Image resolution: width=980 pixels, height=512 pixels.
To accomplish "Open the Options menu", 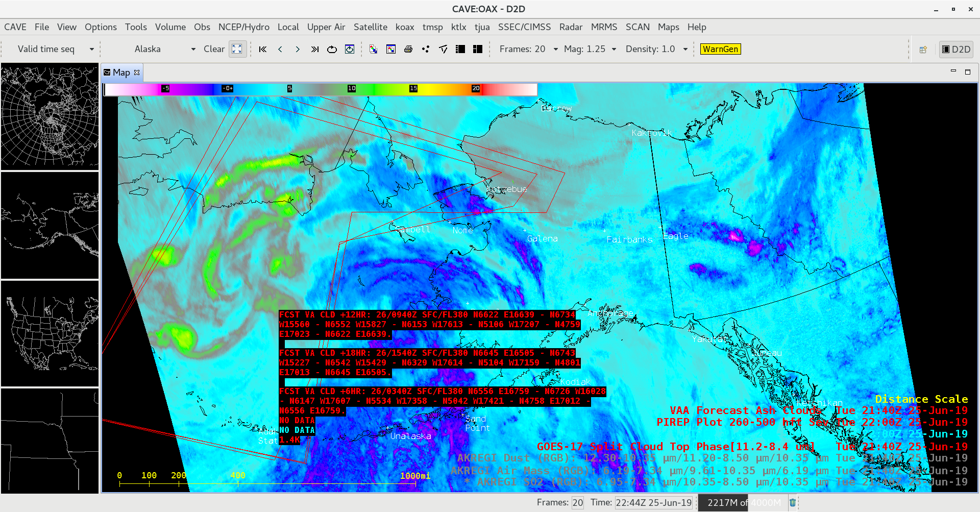I will pos(101,27).
